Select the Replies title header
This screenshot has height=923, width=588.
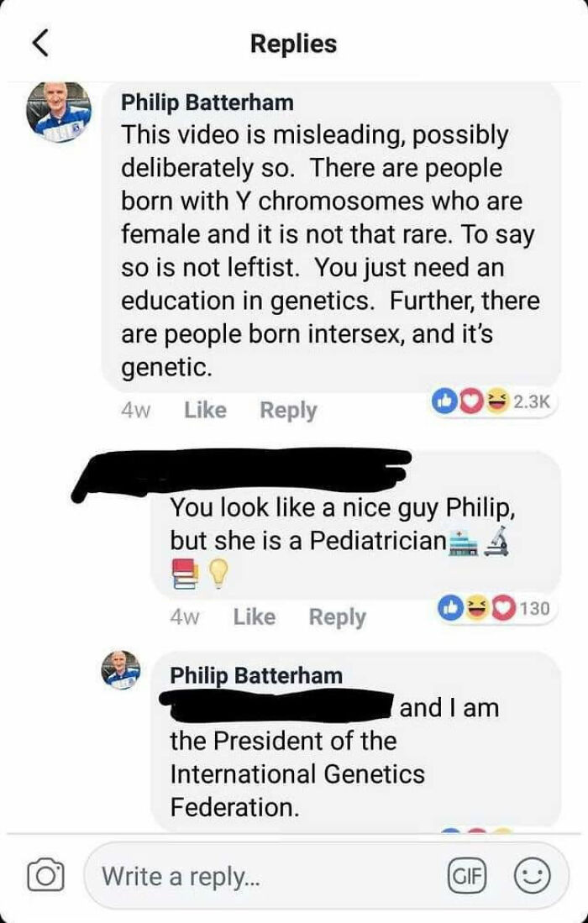tap(293, 45)
